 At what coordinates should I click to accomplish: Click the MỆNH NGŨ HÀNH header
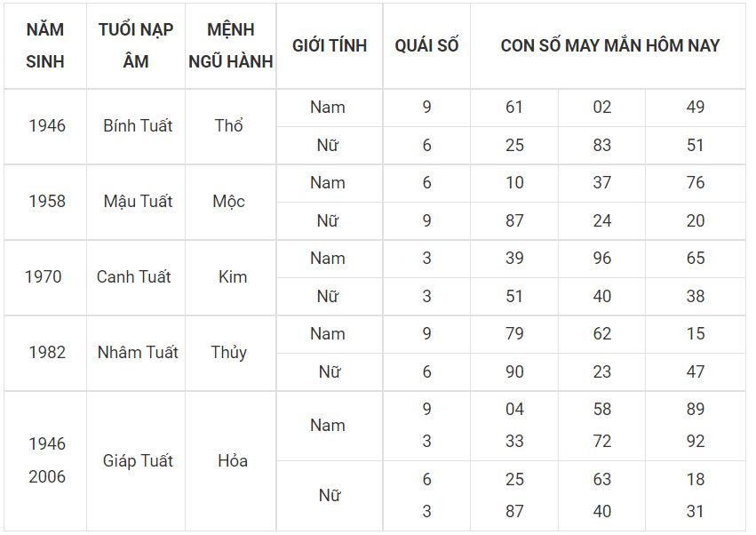230,45
